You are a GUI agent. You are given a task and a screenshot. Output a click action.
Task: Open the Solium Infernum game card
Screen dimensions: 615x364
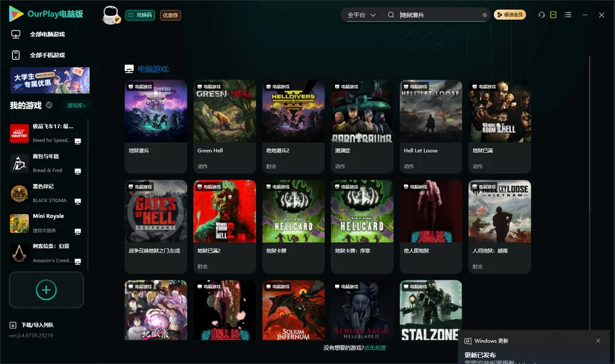pos(293,310)
